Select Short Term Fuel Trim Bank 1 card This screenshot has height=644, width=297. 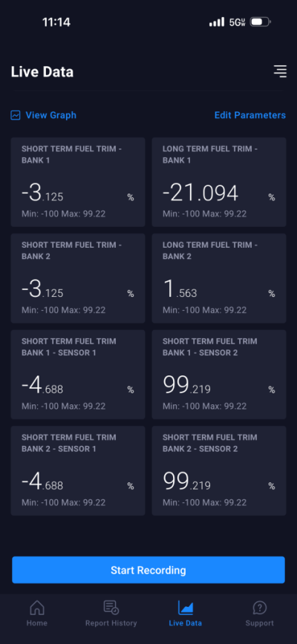(x=78, y=182)
